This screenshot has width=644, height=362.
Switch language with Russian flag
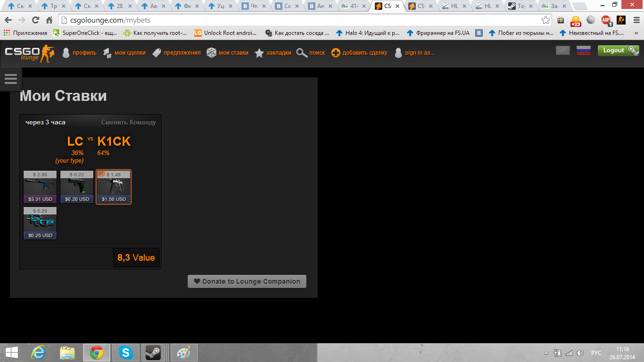[x=584, y=50]
